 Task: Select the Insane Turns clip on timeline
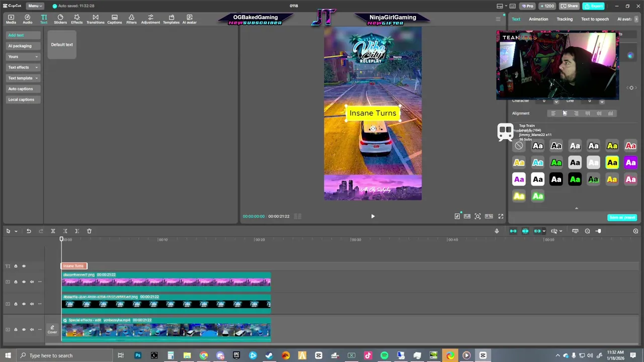(x=74, y=266)
